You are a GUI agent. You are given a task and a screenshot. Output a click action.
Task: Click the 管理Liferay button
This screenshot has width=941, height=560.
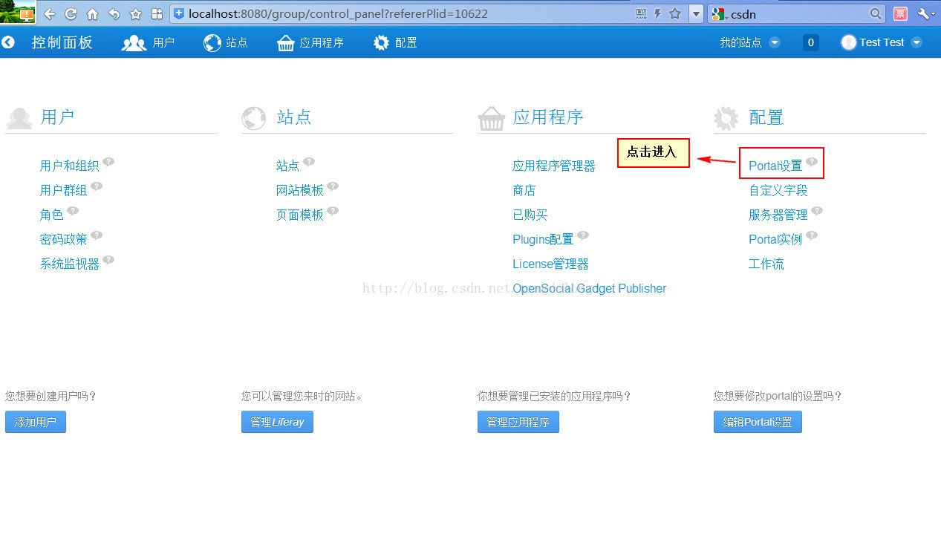coord(277,422)
